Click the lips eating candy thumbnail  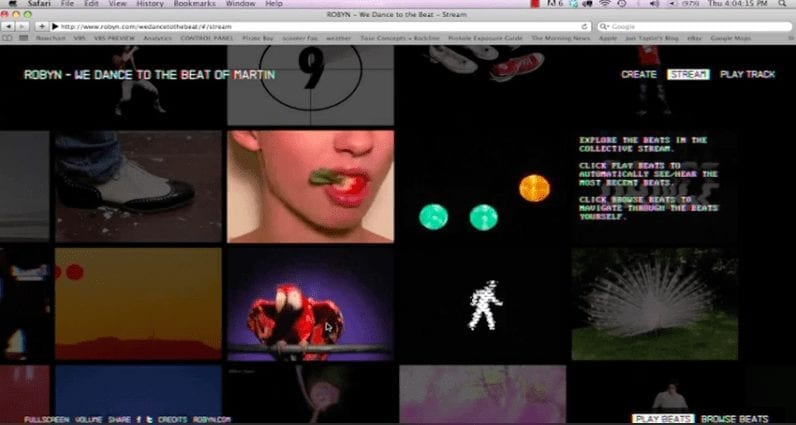310,186
